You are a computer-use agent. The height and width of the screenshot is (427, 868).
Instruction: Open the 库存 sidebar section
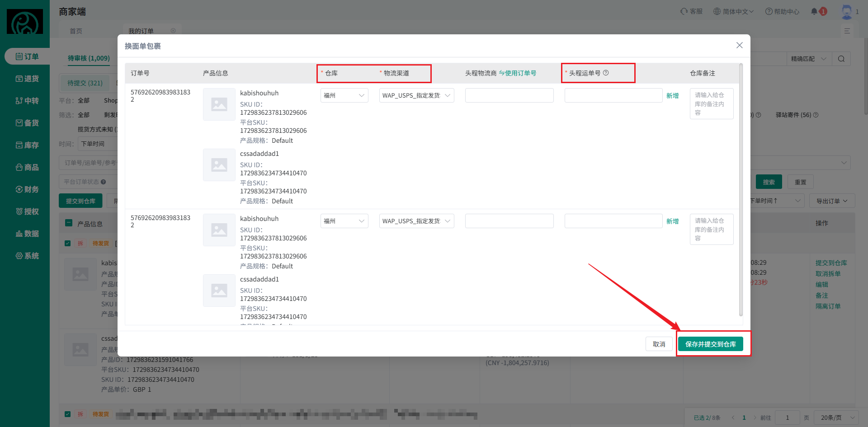click(27, 145)
